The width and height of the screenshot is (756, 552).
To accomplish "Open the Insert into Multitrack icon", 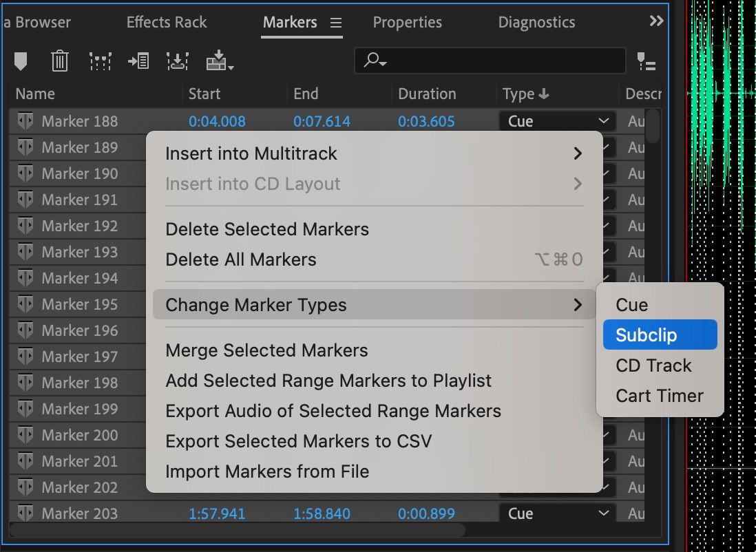I will click(219, 61).
